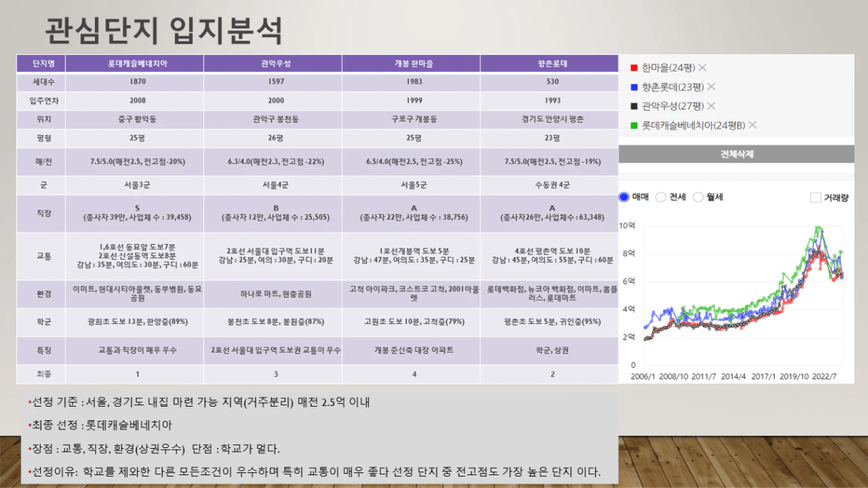Click the 10억 label on chart axis
The height and width of the screenshot is (488, 868).
click(x=627, y=225)
